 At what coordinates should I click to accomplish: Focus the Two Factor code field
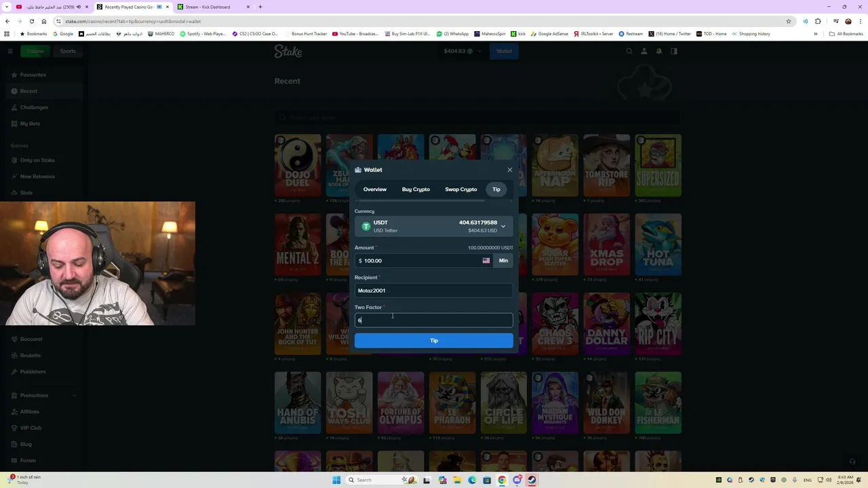[434, 320]
